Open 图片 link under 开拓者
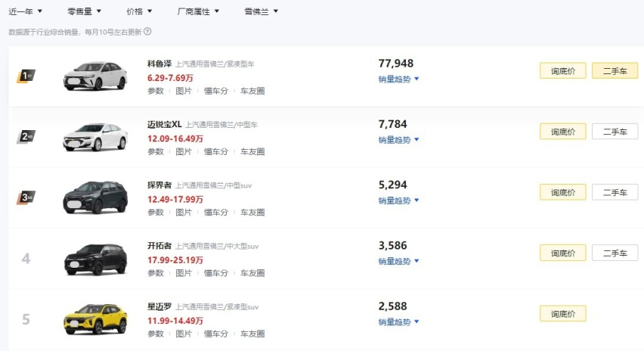 coord(184,273)
